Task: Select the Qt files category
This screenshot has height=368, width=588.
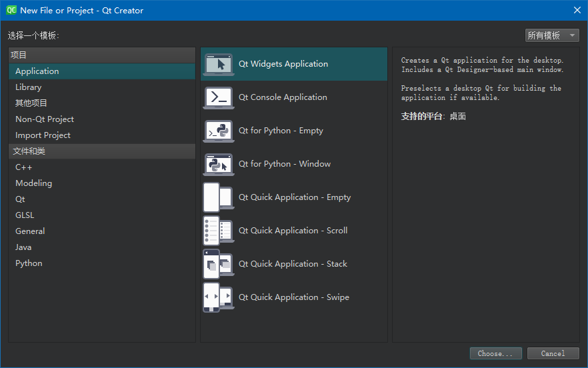Action: 101,199
